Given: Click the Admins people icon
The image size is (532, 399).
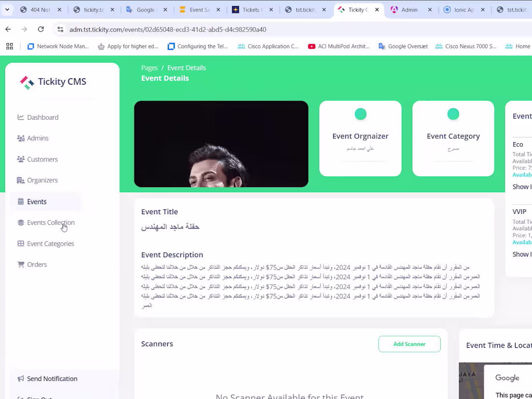Looking at the screenshot, I should pyautogui.click(x=21, y=138).
